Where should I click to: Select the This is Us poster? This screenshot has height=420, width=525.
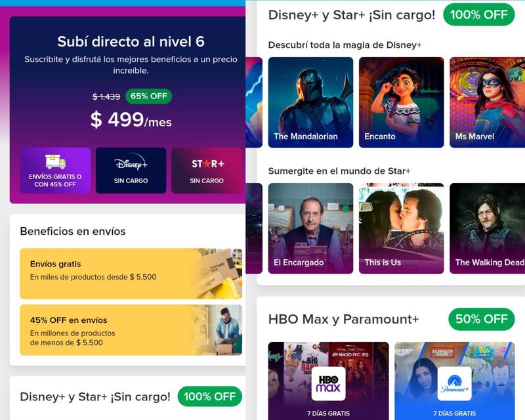[401, 228]
